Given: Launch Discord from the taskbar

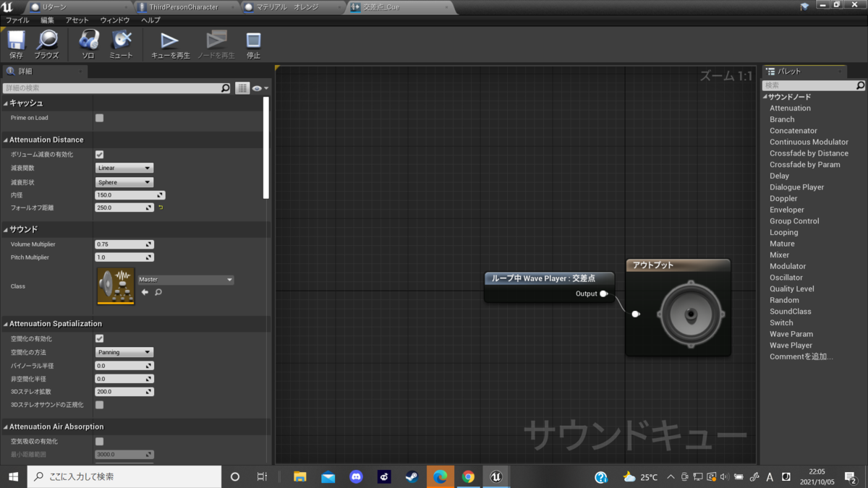Looking at the screenshot, I should tap(356, 476).
